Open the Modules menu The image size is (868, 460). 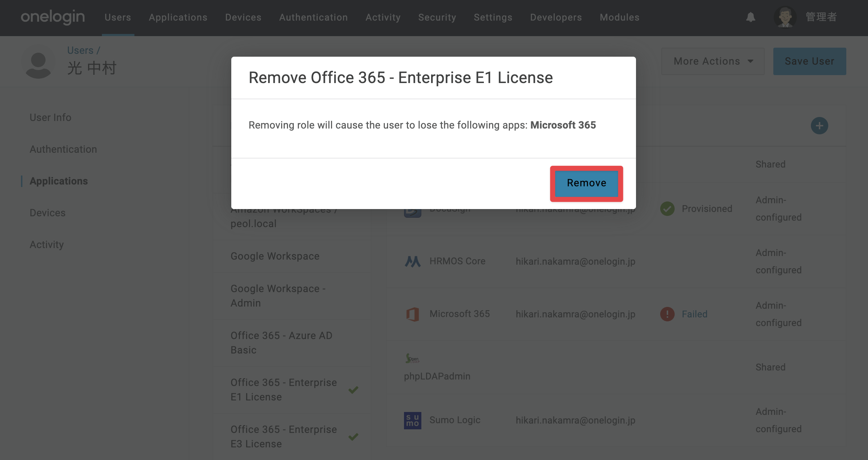(620, 17)
